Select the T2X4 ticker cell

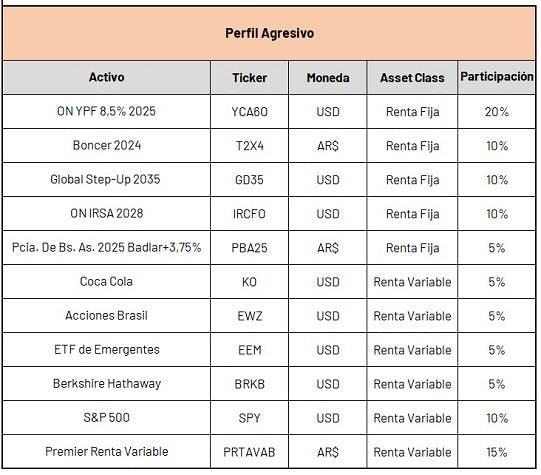(249, 146)
